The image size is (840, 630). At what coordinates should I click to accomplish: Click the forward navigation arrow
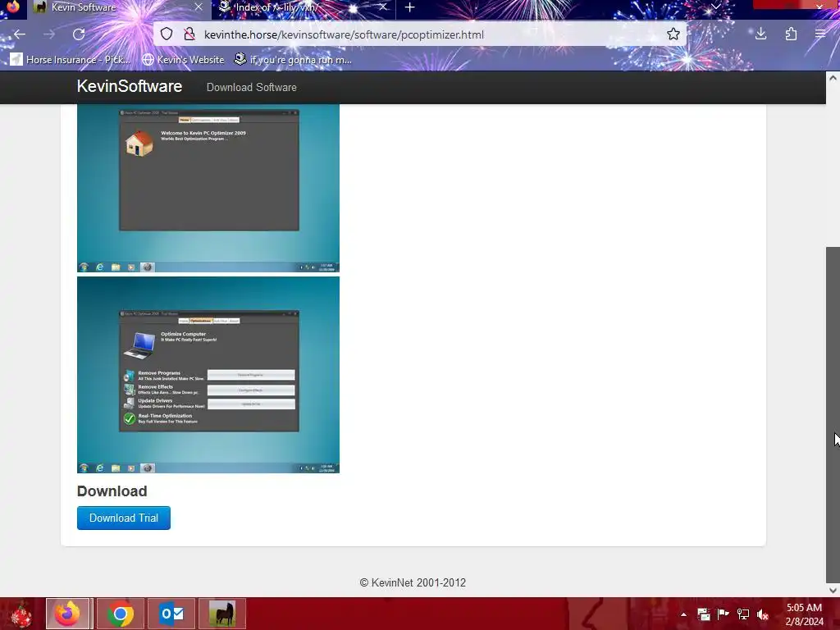(49, 34)
